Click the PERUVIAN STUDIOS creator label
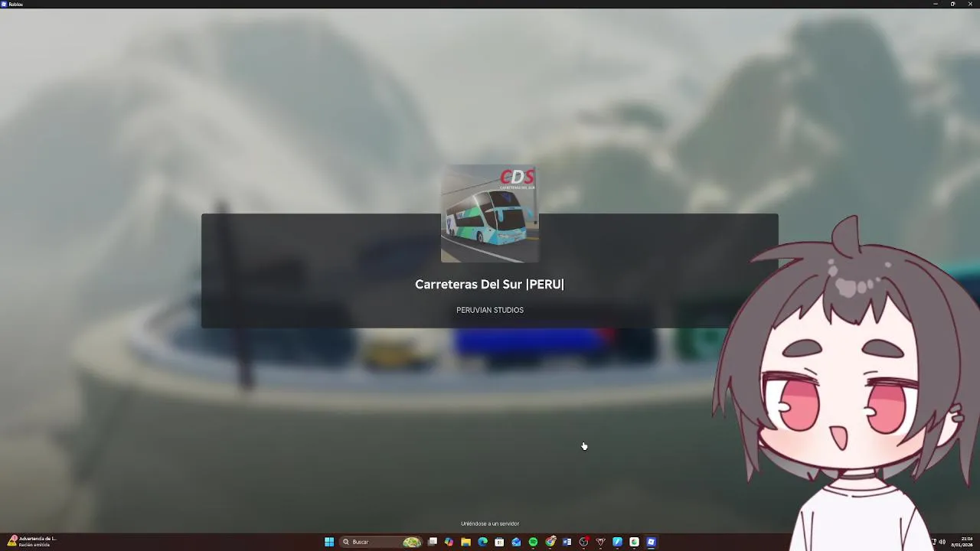 (x=490, y=310)
